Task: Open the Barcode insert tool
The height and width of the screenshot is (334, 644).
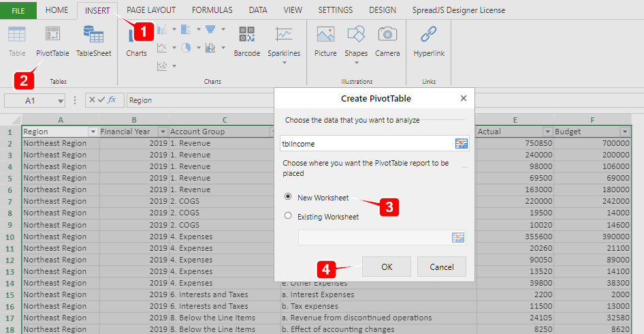Action: point(246,34)
